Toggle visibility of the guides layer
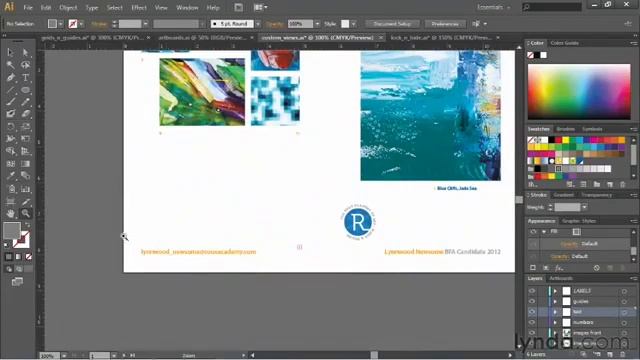This screenshot has height=360, width=640. click(x=532, y=301)
